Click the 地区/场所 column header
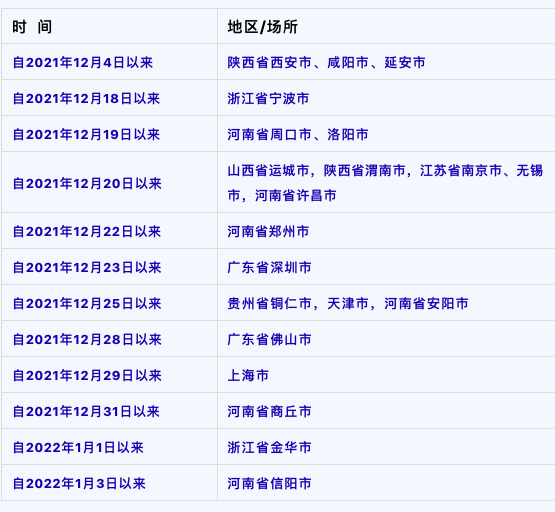The image size is (555, 512). (262, 27)
